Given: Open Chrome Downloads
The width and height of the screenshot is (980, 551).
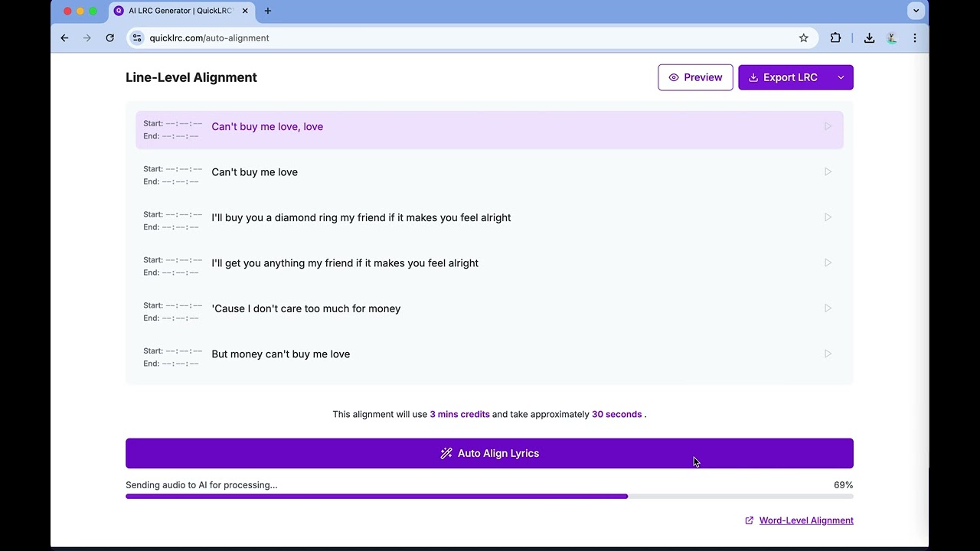Looking at the screenshot, I should (869, 37).
